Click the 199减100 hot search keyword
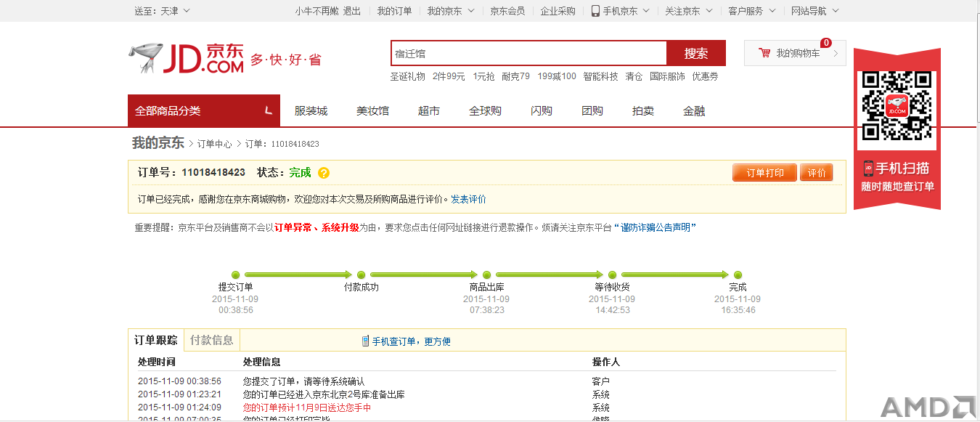 click(x=557, y=76)
